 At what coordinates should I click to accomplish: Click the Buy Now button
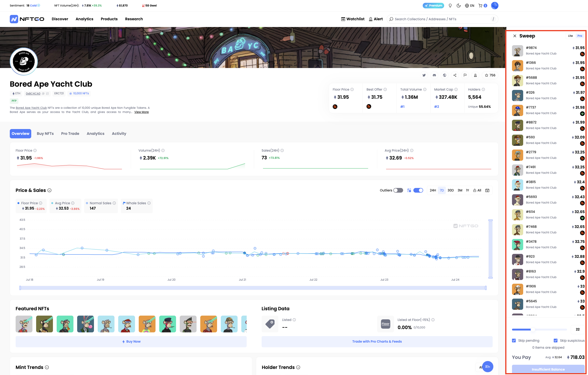[131, 341]
